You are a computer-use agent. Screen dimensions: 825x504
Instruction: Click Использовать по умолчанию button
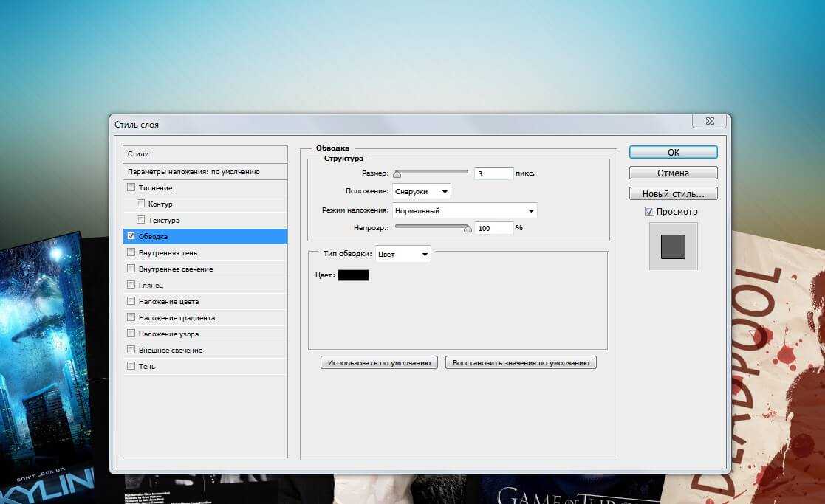(379, 363)
